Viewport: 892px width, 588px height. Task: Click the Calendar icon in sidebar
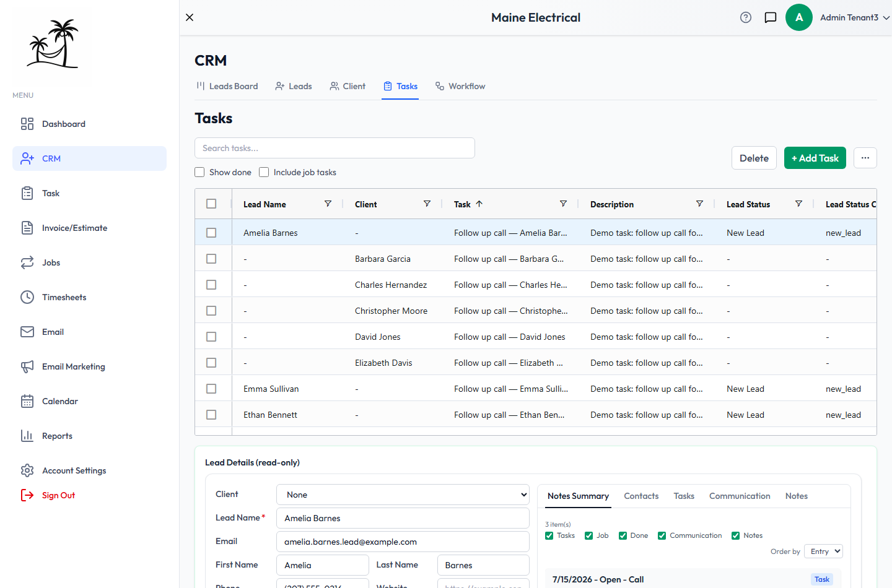pos(27,401)
